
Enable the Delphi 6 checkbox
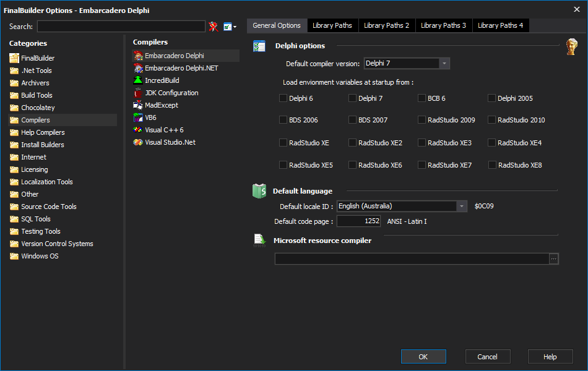(283, 98)
